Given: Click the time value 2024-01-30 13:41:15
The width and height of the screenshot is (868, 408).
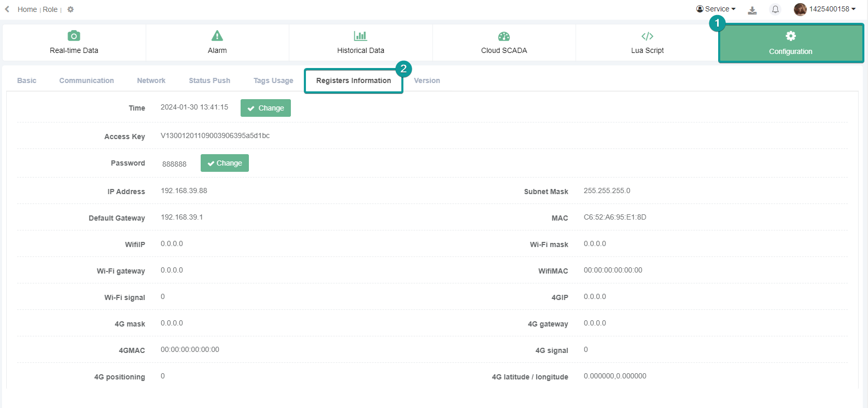Looking at the screenshot, I should pyautogui.click(x=194, y=107).
